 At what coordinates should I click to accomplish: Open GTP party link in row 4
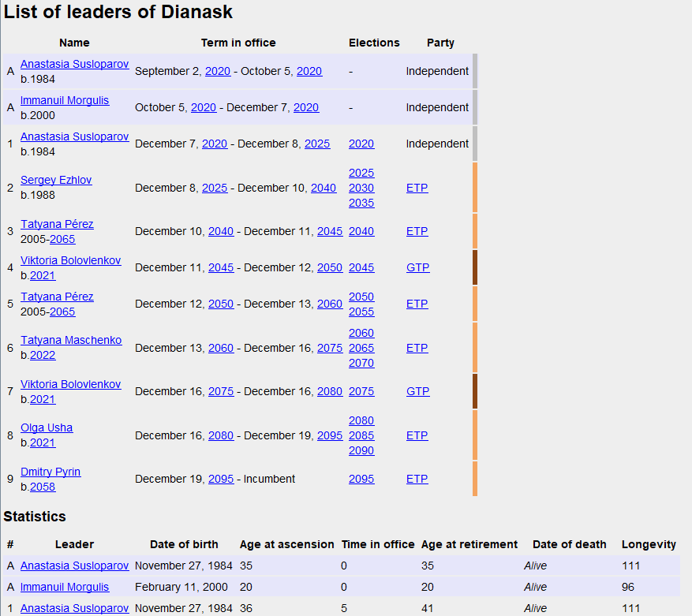pyautogui.click(x=418, y=267)
